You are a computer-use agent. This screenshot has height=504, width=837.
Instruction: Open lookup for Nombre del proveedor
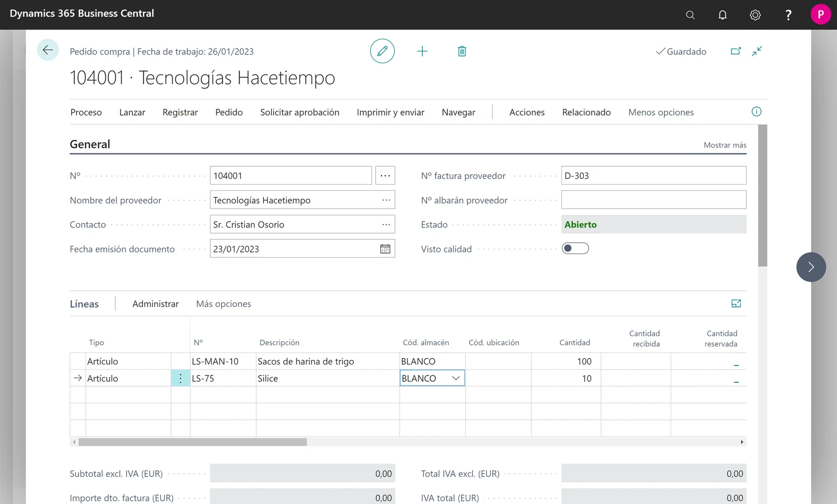[x=386, y=200]
